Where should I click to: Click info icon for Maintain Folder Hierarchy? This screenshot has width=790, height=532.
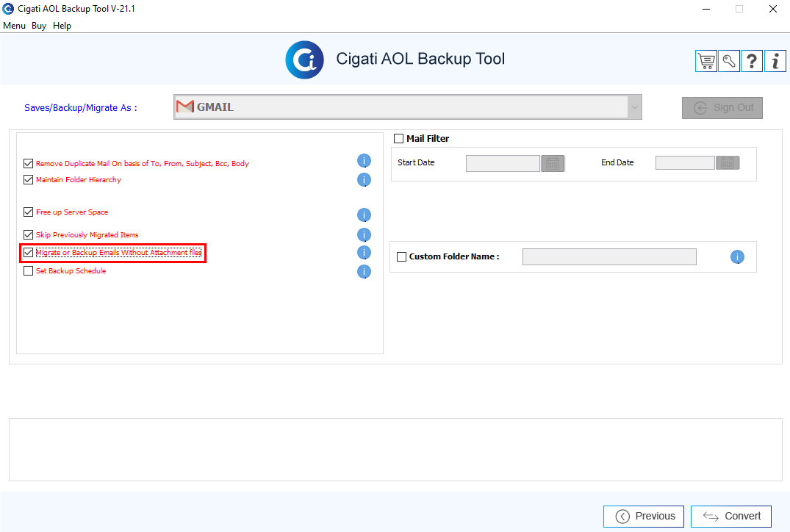coord(364,180)
